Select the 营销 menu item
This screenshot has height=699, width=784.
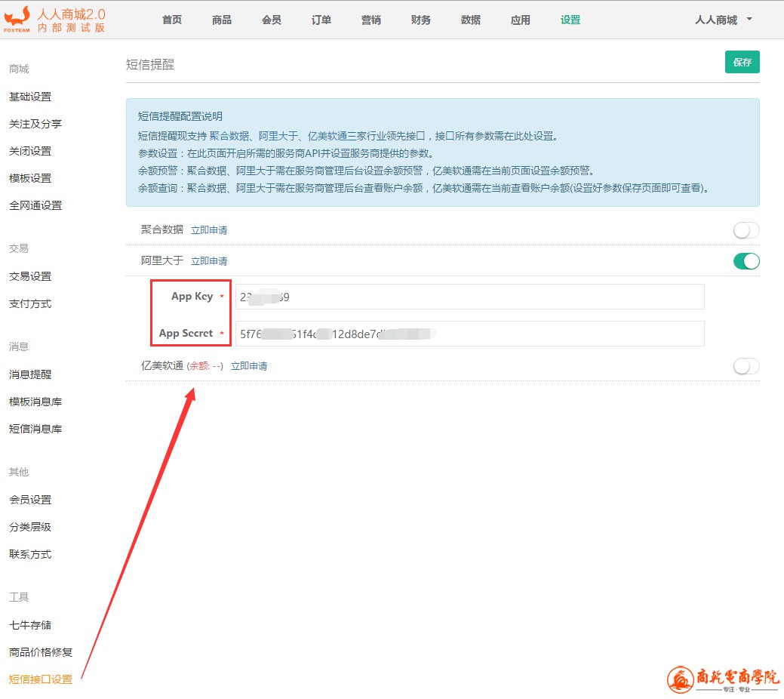click(x=371, y=20)
